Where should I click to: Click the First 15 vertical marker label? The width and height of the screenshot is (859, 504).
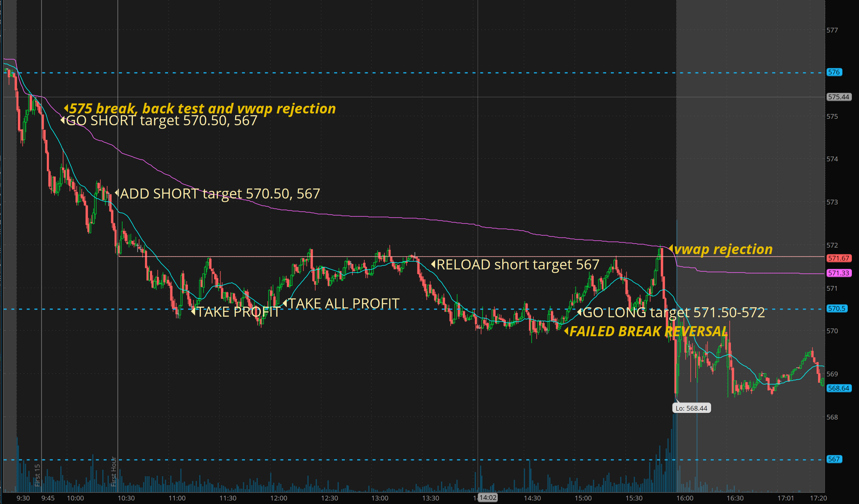[37, 475]
